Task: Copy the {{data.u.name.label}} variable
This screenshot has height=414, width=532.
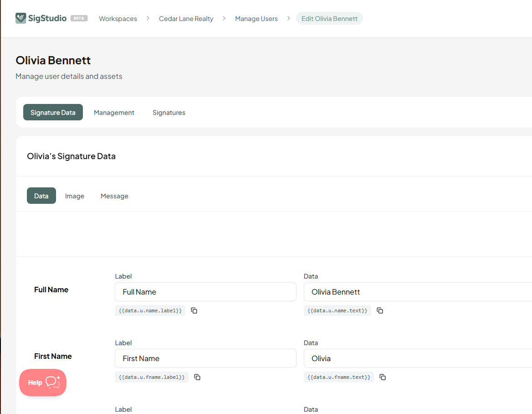Action: (194, 310)
